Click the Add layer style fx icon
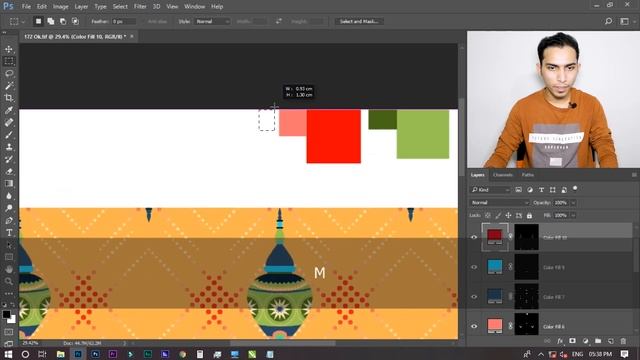This screenshot has height=360, width=640. (560, 341)
